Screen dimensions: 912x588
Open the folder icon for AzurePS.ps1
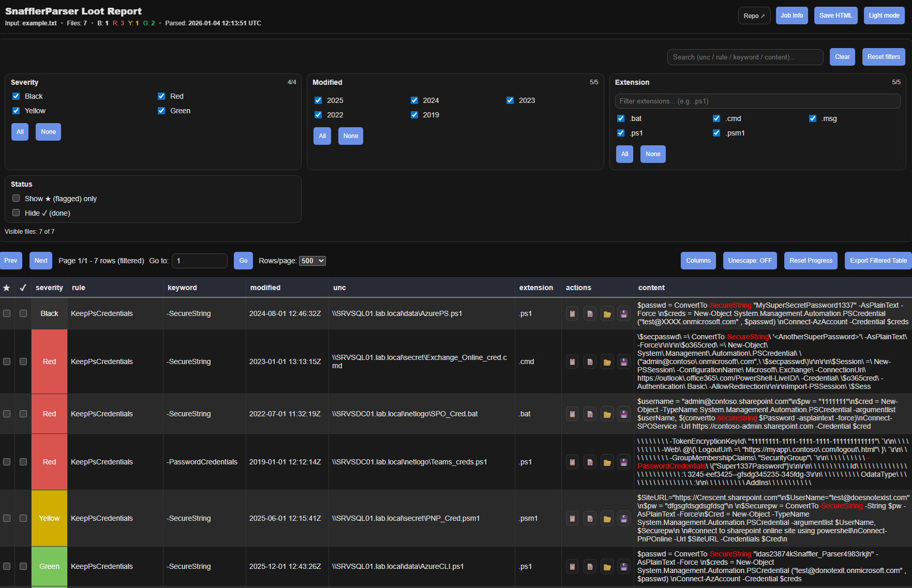point(607,314)
